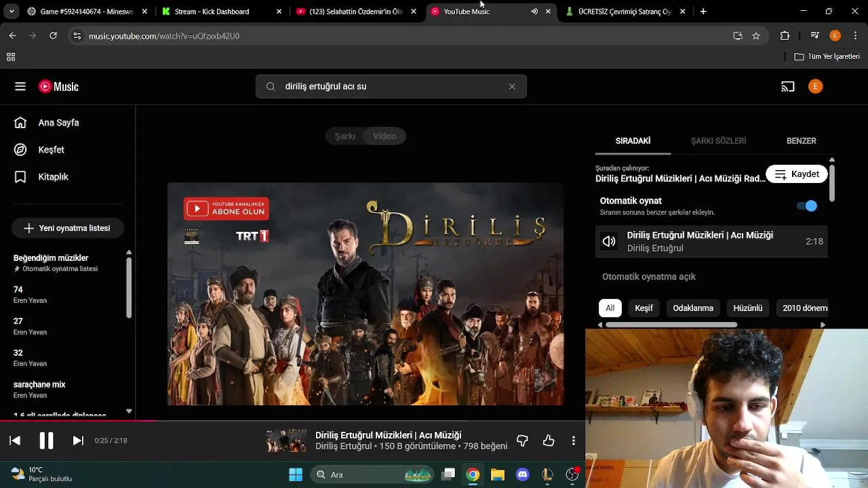Bookmark this page with star icon

coord(756,36)
